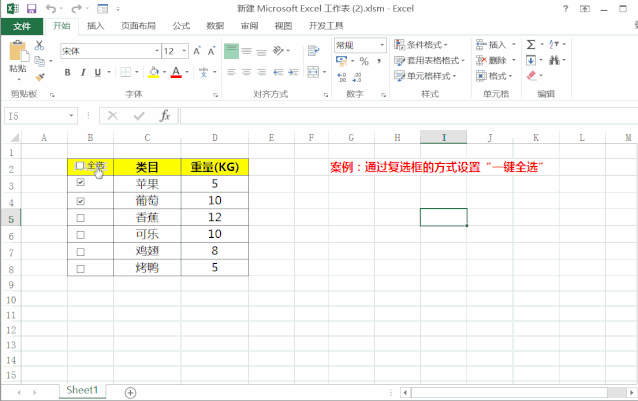
Task: Expand the 套用表格格式 table format menu
Action: [x=429, y=61]
